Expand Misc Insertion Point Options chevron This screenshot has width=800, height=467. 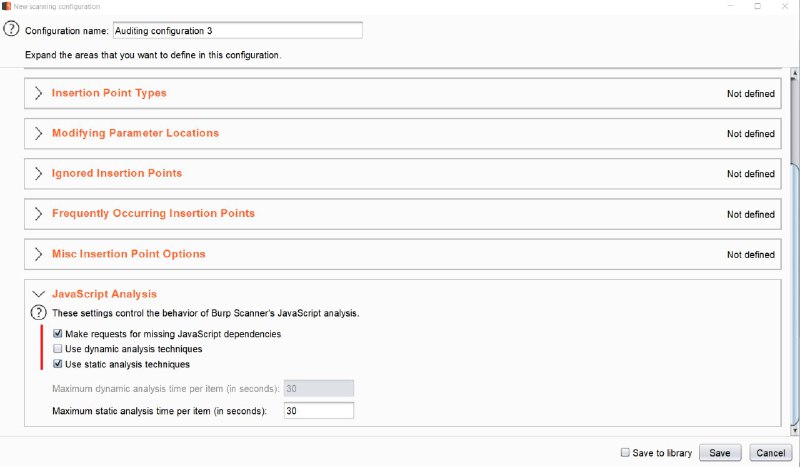38,254
